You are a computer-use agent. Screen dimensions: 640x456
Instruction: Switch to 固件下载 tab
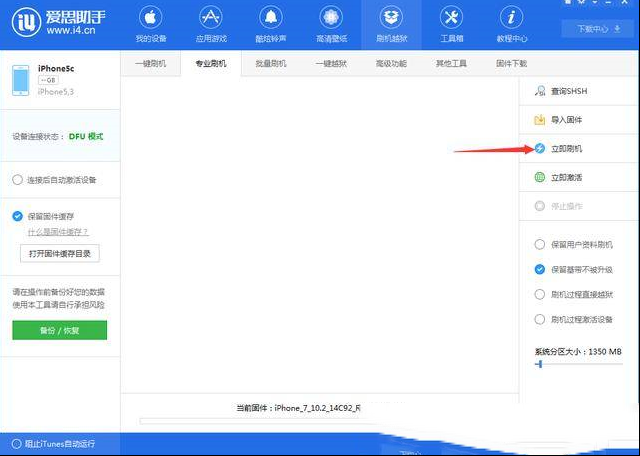(x=511, y=64)
